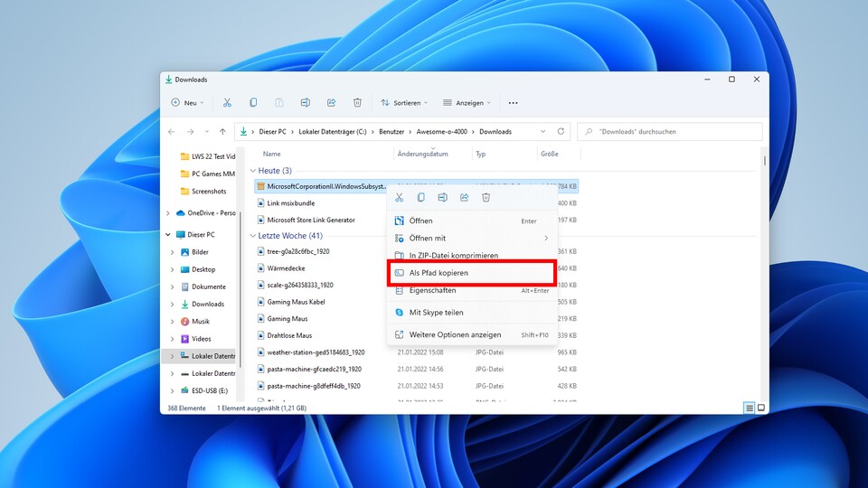Open the Dokumente folder in the sidebar
868x488 pixels.
(x=208, y=286)
